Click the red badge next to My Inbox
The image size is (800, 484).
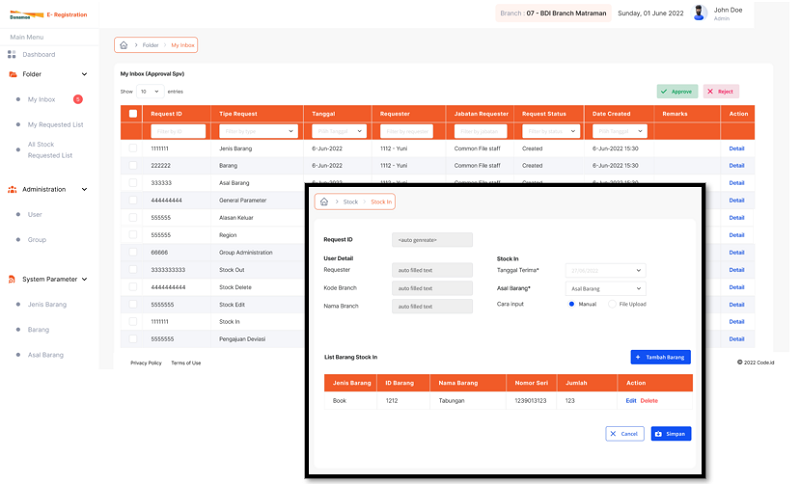78,99
